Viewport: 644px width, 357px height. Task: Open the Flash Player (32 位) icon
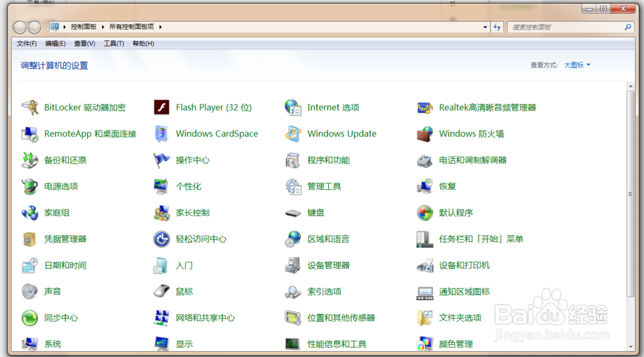coord(162,107)
